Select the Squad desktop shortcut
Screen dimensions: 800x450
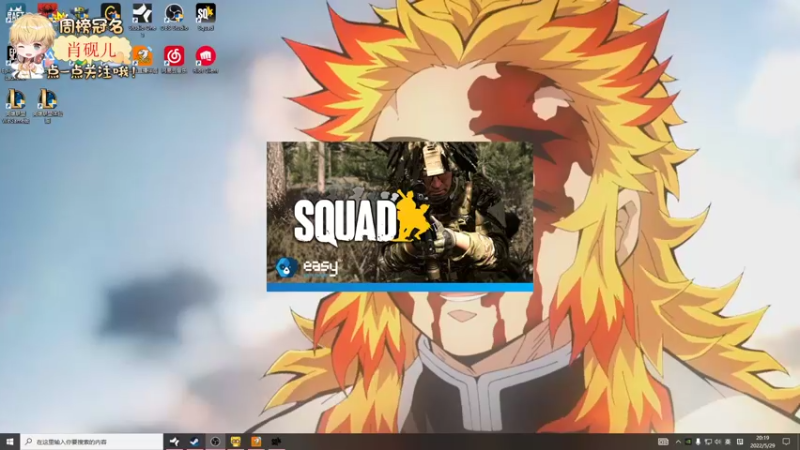tap(206, 18)
